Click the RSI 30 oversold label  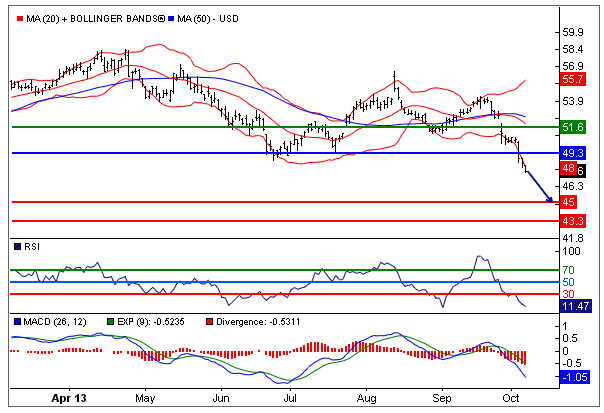[x=569, y=294]
